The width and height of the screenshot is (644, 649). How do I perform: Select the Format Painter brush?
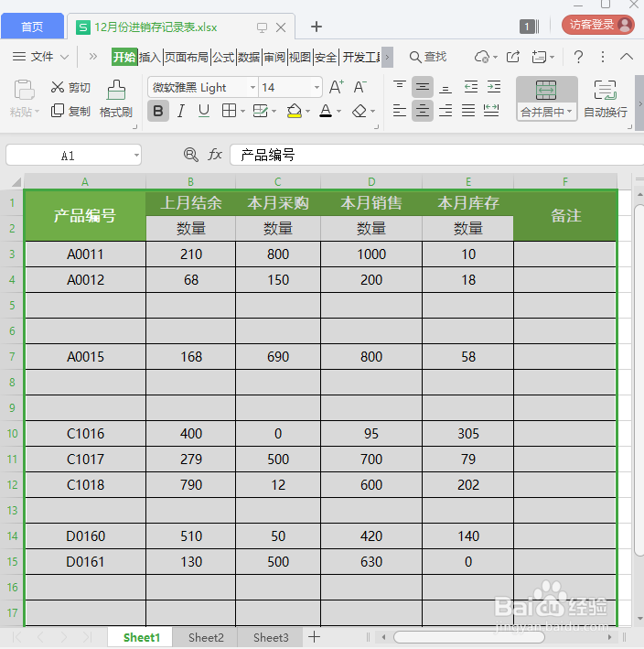pos(116,99)
